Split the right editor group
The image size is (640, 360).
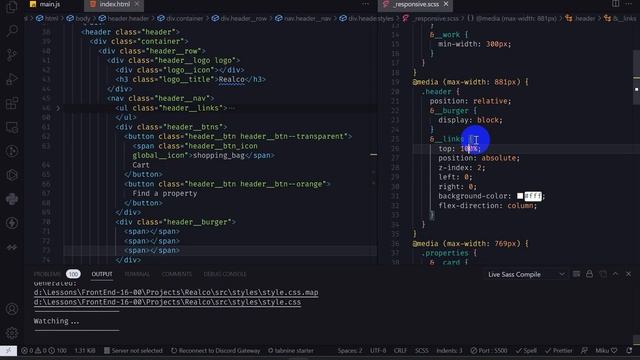coord(615,4)
